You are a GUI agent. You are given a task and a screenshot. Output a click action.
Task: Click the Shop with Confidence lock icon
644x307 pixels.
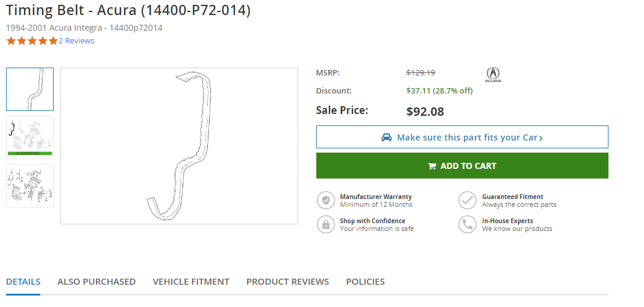coord(326,224)
